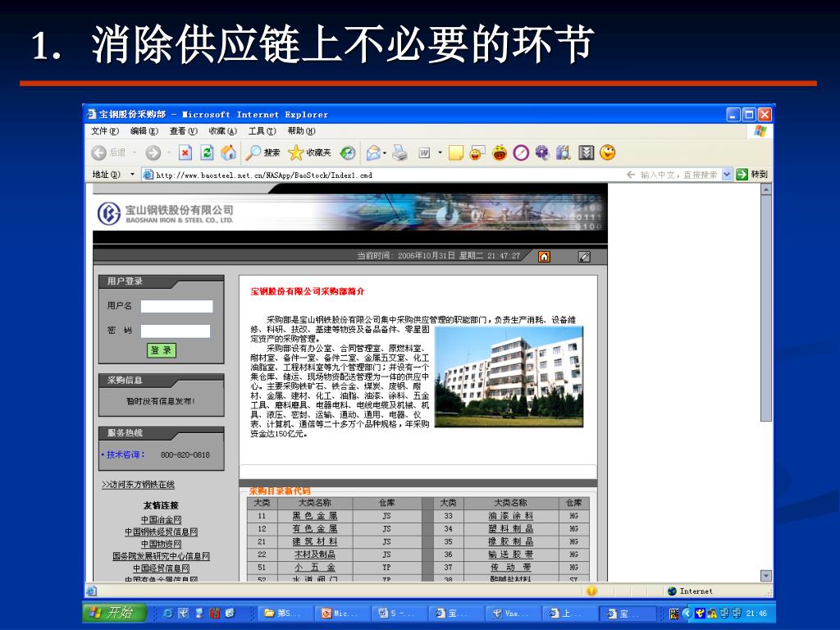Click the messenger smiley with envelope icon
The image size is (840, 630).
coord(477,153)
